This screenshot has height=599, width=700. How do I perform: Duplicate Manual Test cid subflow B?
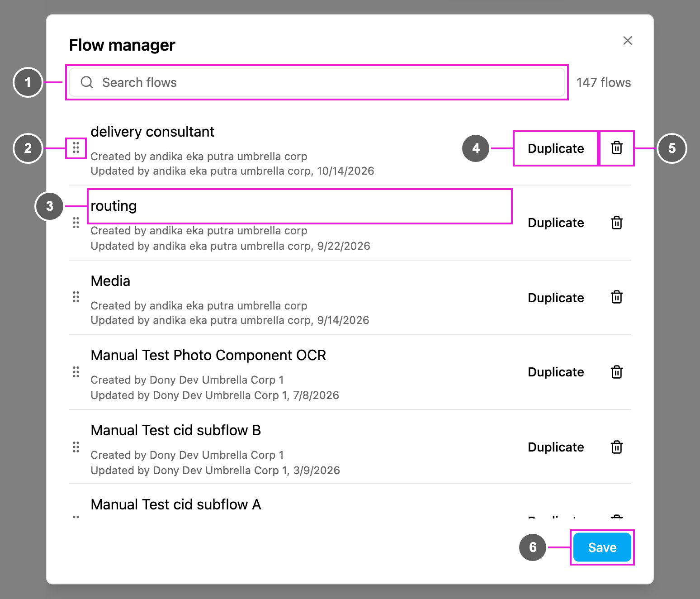point(556,447)
